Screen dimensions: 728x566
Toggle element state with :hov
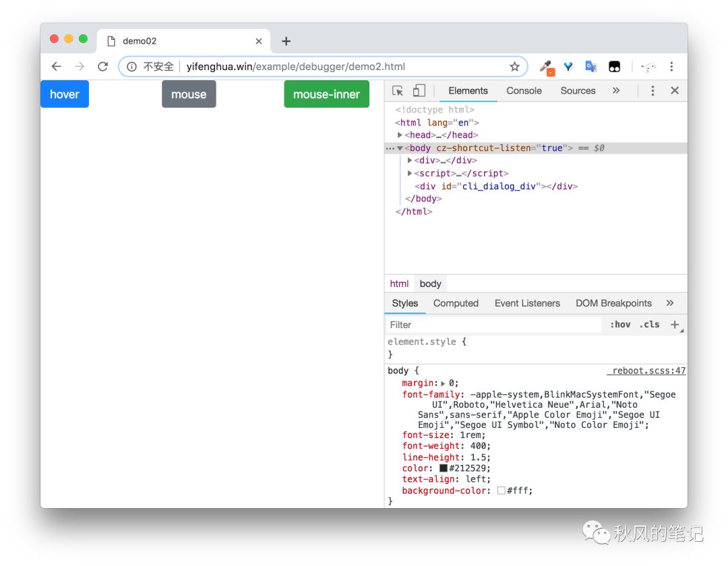coord(620,325)
